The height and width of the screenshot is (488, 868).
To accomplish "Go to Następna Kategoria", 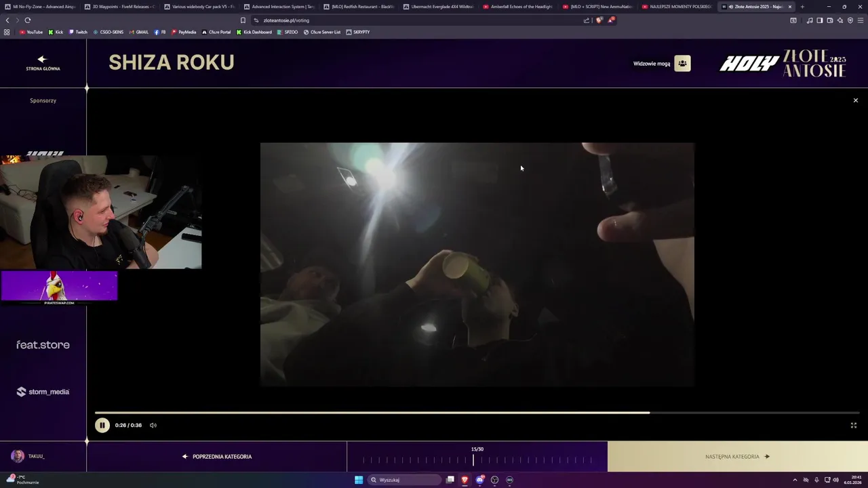I will pos(737,456).
